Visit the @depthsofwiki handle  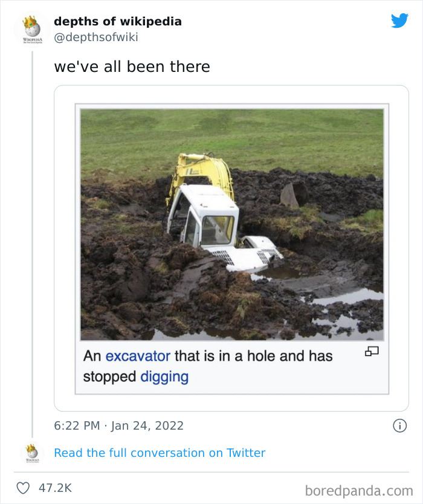click(96, 37)
